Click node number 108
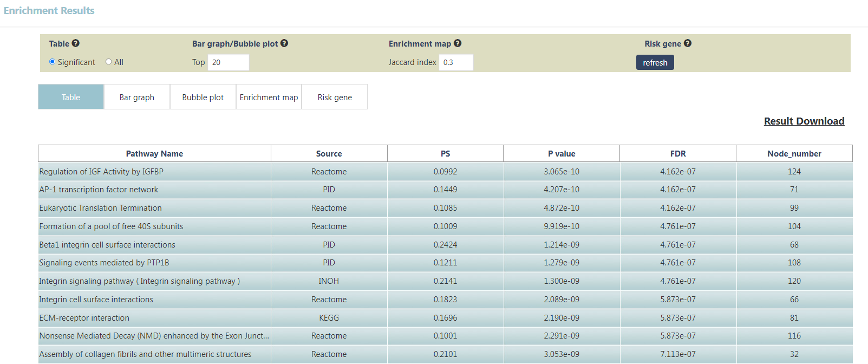The image size is (868, 364). tap(794, 263)
